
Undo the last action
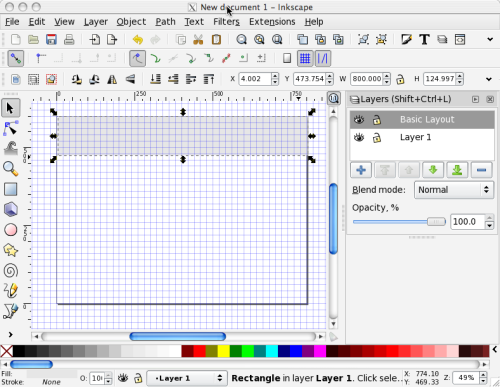point(138,39)
